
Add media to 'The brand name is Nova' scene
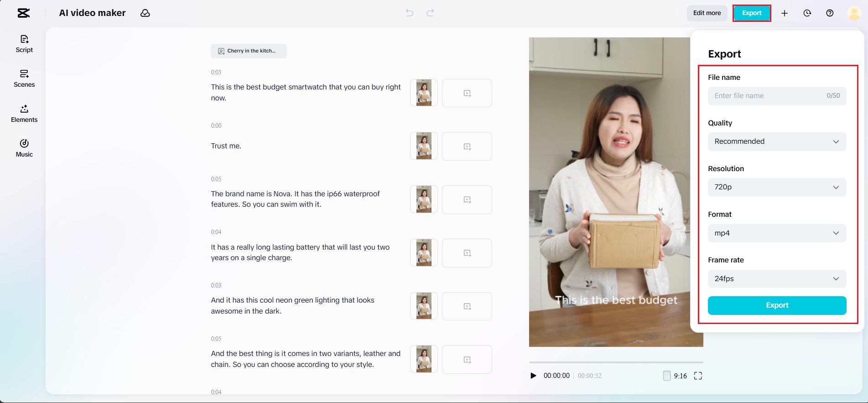pos(467,199)
